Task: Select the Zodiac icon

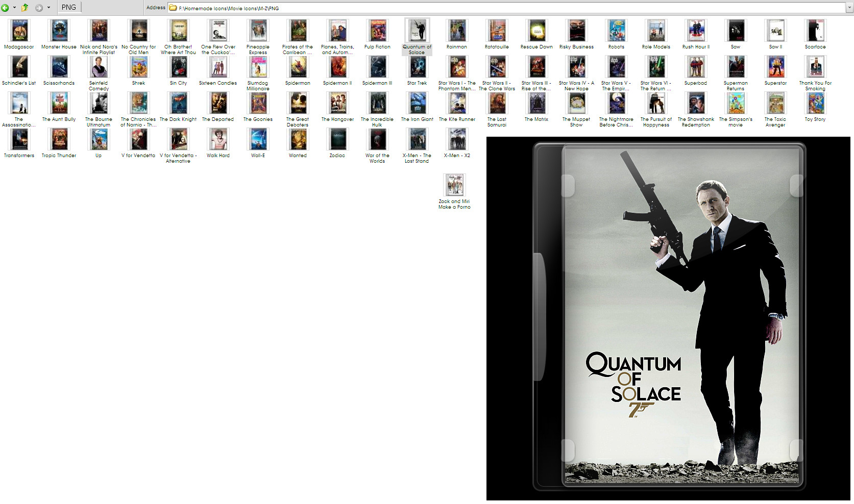Action: pos(338,139)
